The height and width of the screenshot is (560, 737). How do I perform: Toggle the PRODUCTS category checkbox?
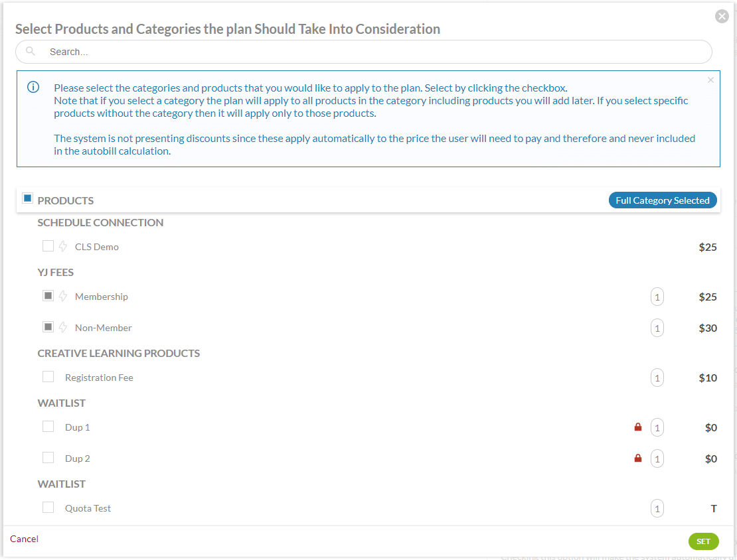click(28, 198)
